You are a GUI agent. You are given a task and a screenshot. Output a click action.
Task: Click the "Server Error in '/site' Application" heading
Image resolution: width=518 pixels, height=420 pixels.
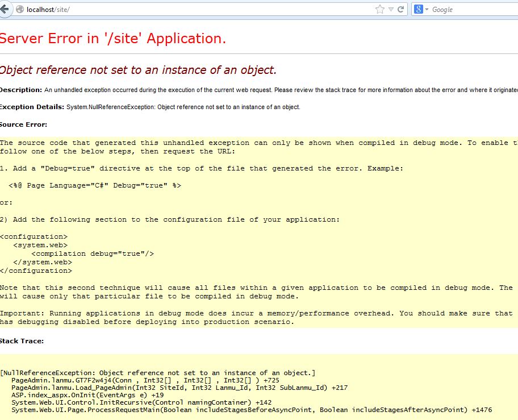click(x=112, y=39)
